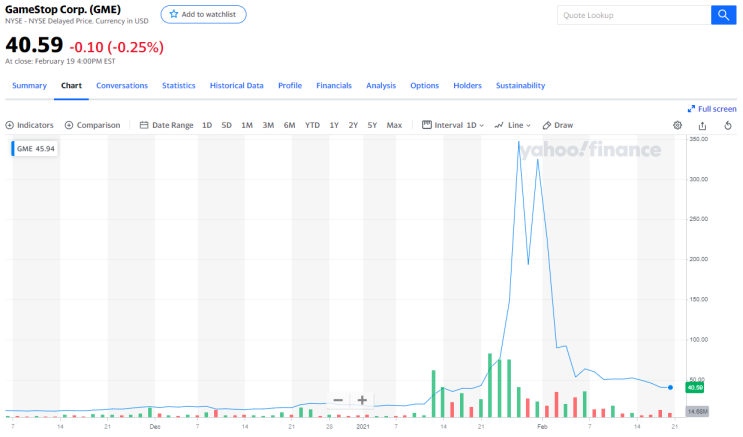The image size is (743, 437).
Task: Set range to 5D
Action: click(227, 125)
